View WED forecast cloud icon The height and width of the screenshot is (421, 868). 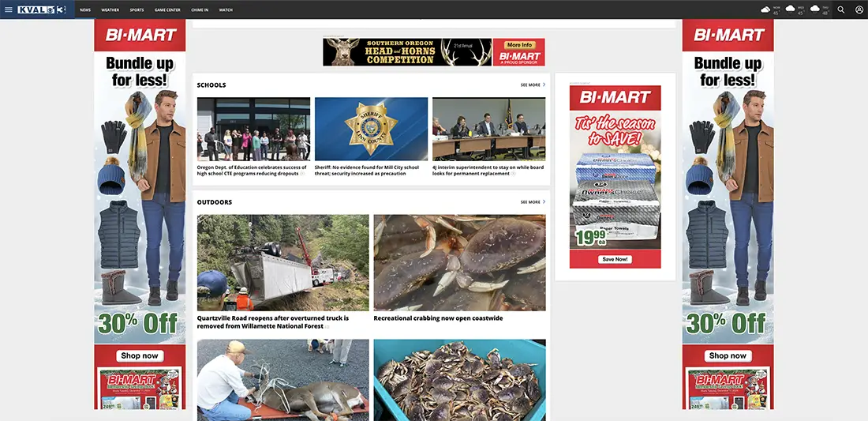tap(791, 9)
